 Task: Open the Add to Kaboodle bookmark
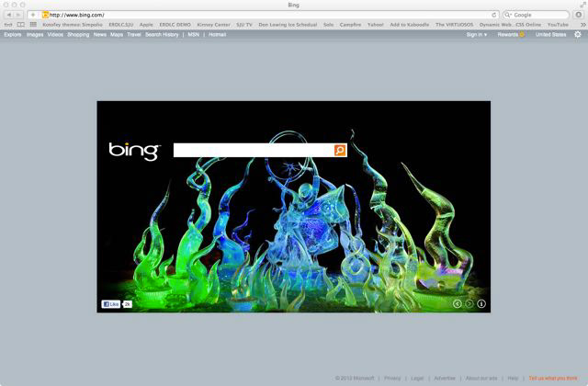click(410, 25)
